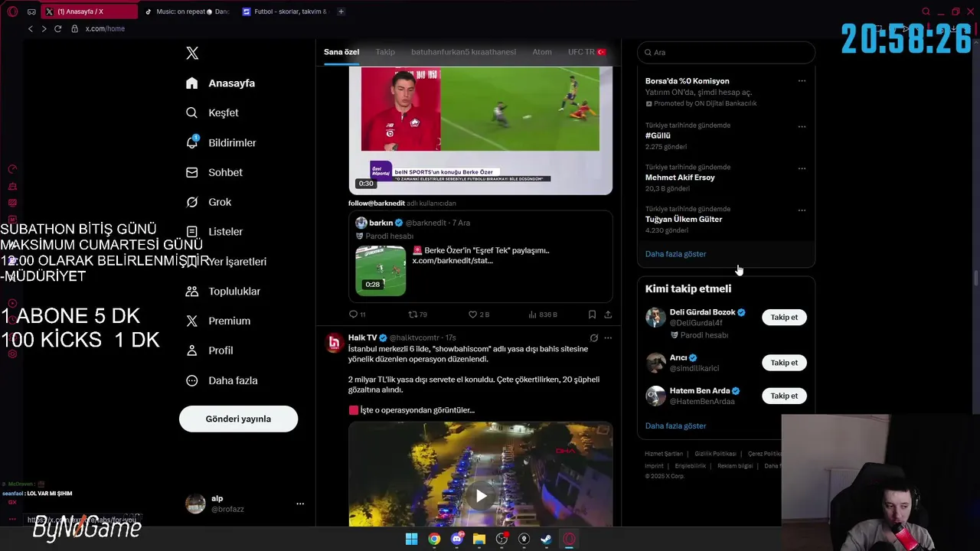The image size is (980, 551).
Task: Go back in browser history
Action: 31,28
